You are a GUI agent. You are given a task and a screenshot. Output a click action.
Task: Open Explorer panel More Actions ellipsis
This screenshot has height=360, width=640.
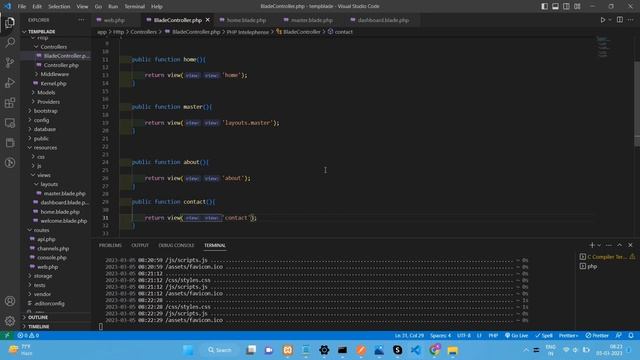82,20
